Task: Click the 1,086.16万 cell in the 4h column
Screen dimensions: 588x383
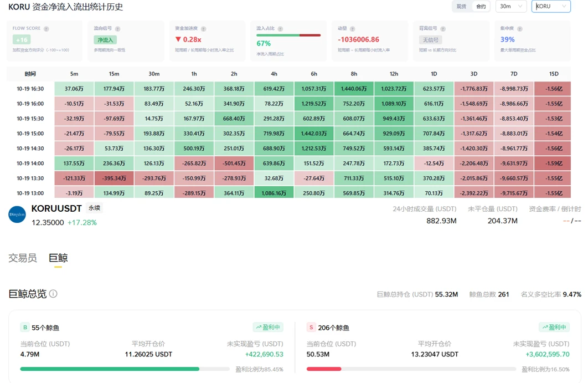Action: pyautogui.click(x=274, y=193)
